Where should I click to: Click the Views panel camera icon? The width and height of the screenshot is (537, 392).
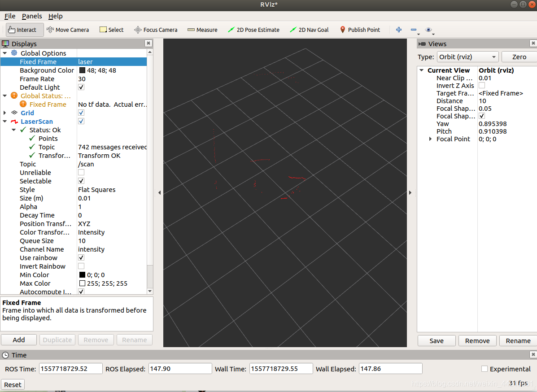(422, 44)
